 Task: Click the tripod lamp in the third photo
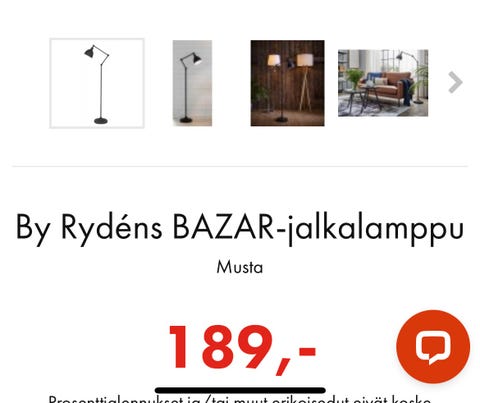tap(305, 83)
